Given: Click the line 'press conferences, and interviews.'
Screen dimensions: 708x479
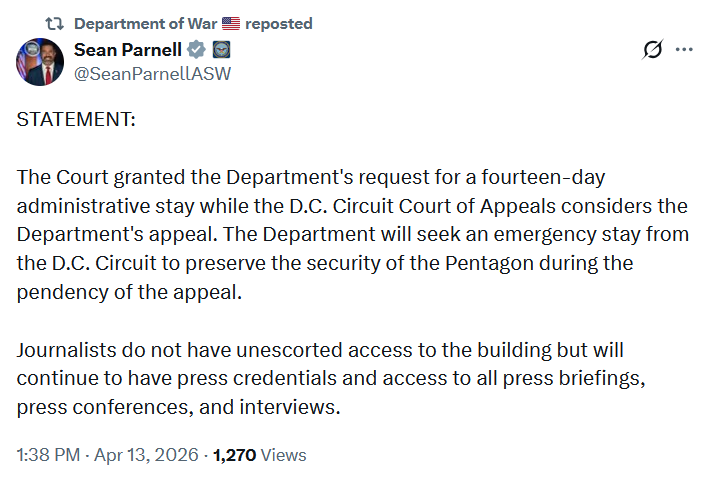Looking at the screenshot, I should [x=179, y=408].
